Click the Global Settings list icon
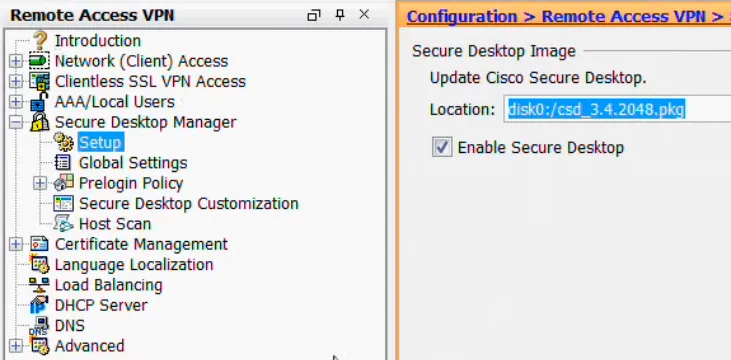This screenshot has width=731, height=360. [x=63, y=163]
